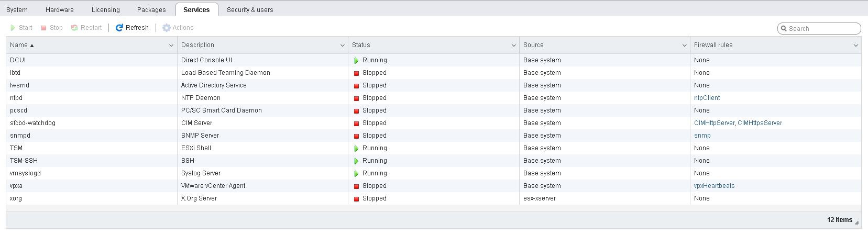Select the xorg service name
The height and width of the screenshot is (246, 868).
pyautogui.click(x=16, y=198)
